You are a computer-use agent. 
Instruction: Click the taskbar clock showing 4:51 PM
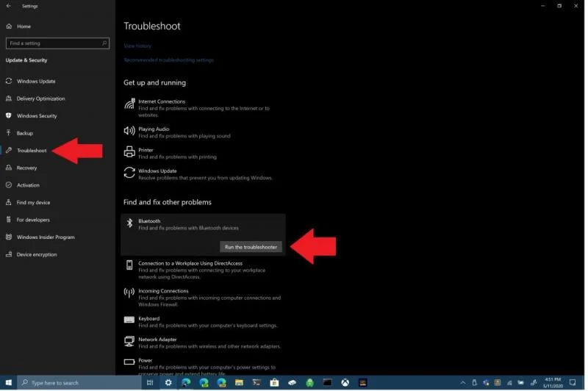point(553,383)
